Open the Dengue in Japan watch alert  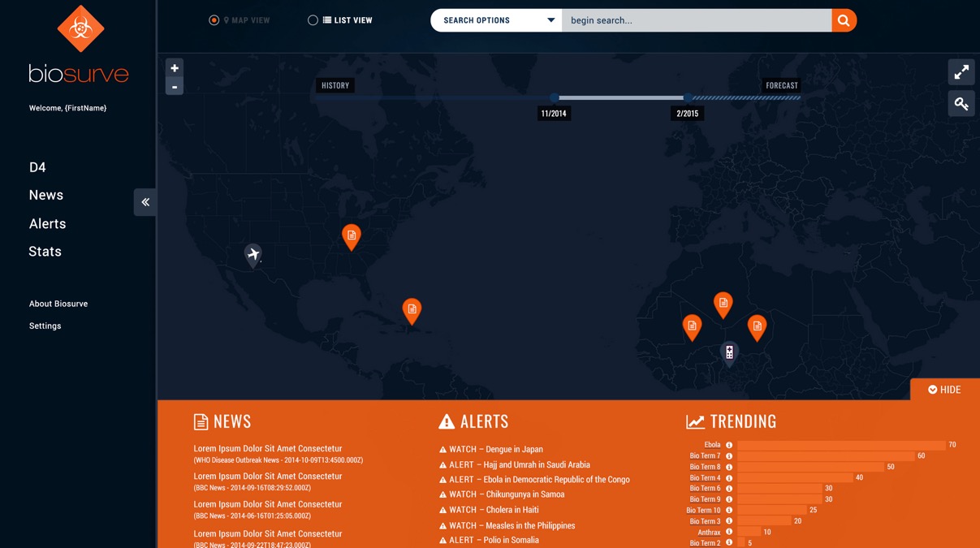point(491,449)
